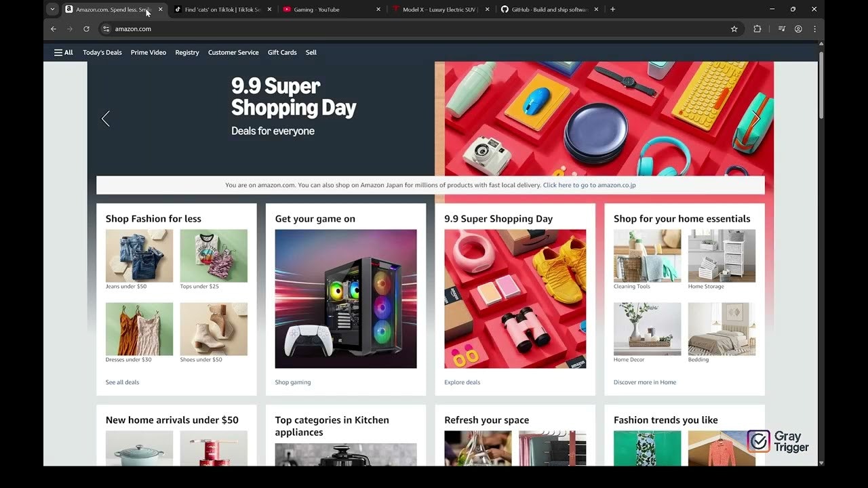
Task: Open the Home Storage thumbnail
Action: pyautogui.click(x=722, y=256)
